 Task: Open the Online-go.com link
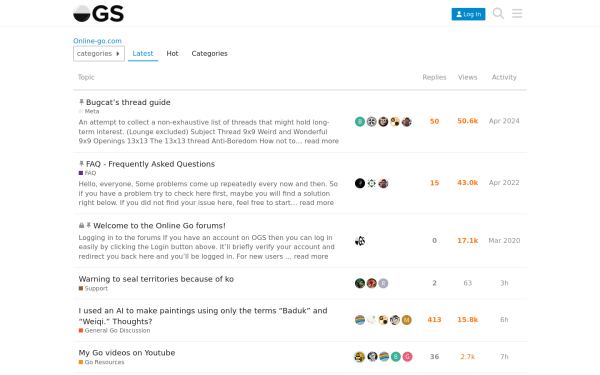(97, 41)
